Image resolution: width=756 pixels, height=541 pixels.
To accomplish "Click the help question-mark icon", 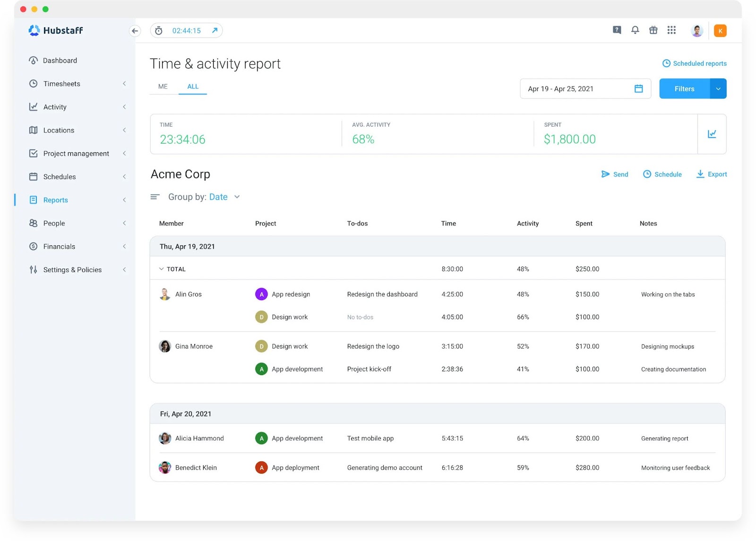I will [x=617, y=30].
